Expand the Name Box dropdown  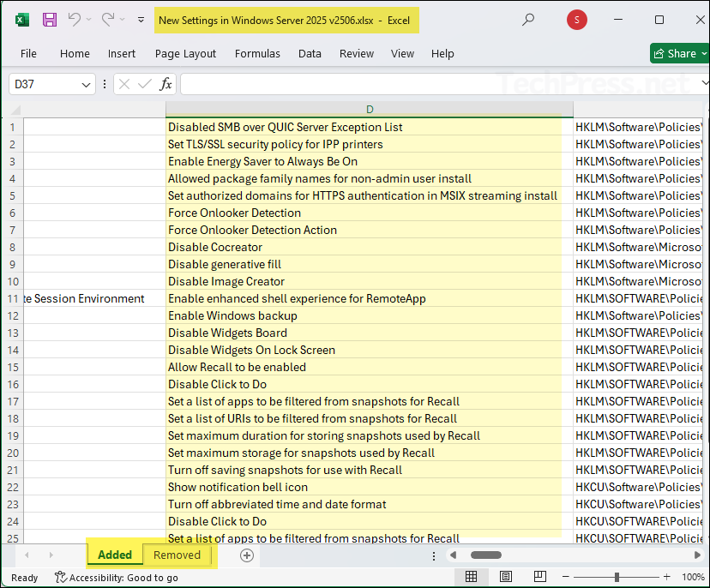point(87,84)
